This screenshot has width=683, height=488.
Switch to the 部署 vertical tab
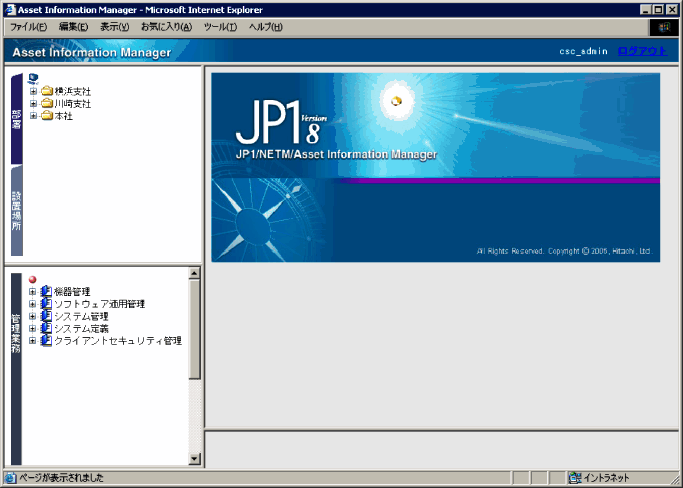point(17,119)
